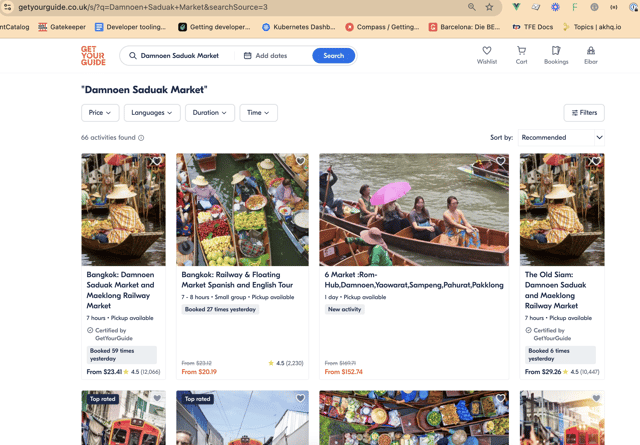The width and height of the screenshot is (640, 445).
Task: Toggle wishlist heart on Railway & Floating Market card
Action: pos(300,162)
